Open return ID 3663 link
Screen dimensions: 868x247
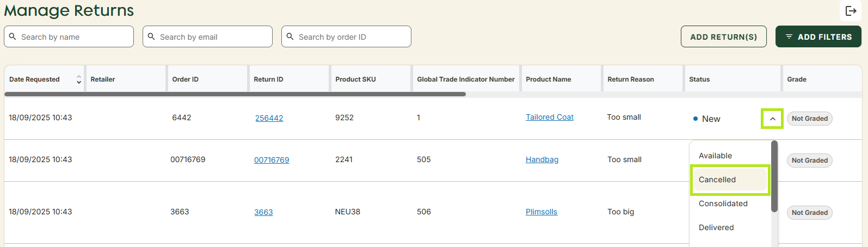[x=264, y=212]
